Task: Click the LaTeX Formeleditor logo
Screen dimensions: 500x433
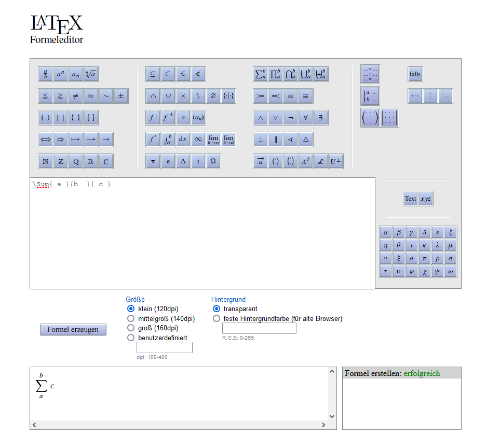Action: [x=57, y=29]
